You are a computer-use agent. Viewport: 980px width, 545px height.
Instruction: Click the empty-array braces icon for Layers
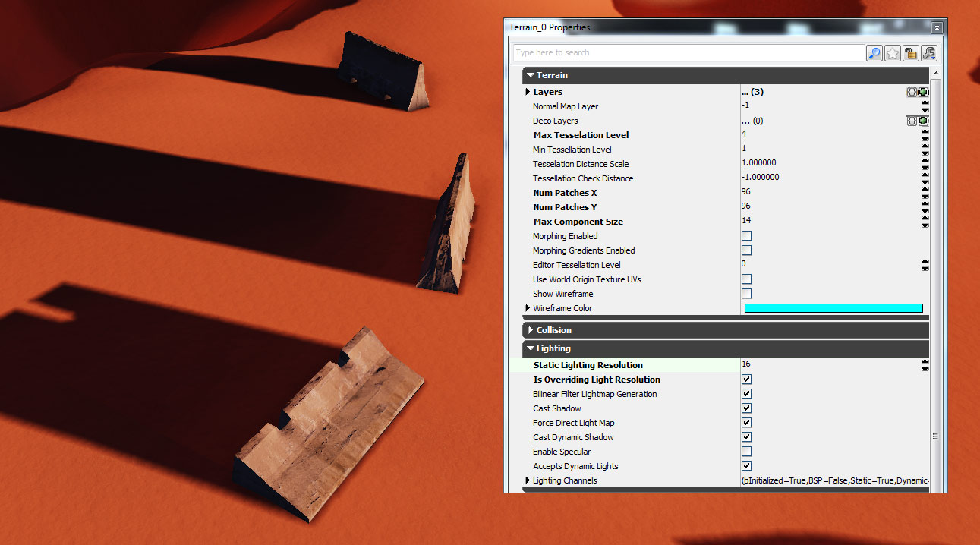(912, 92)
